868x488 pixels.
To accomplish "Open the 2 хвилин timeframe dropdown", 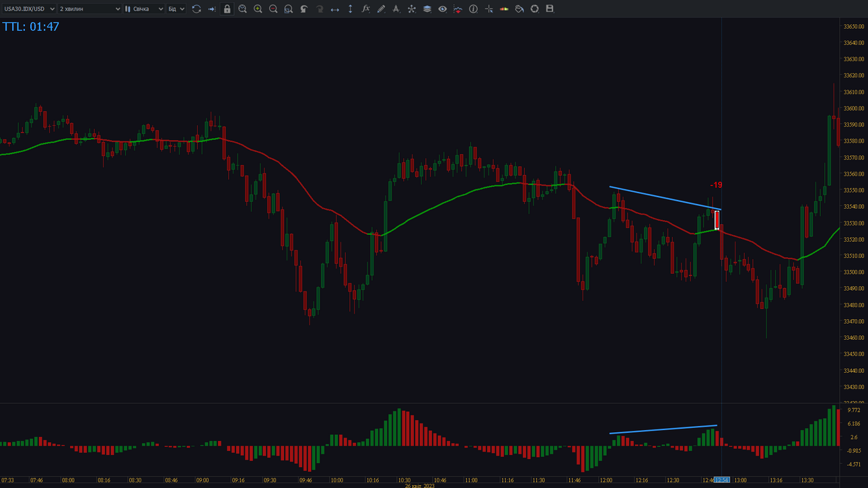I will click(89, 9).
